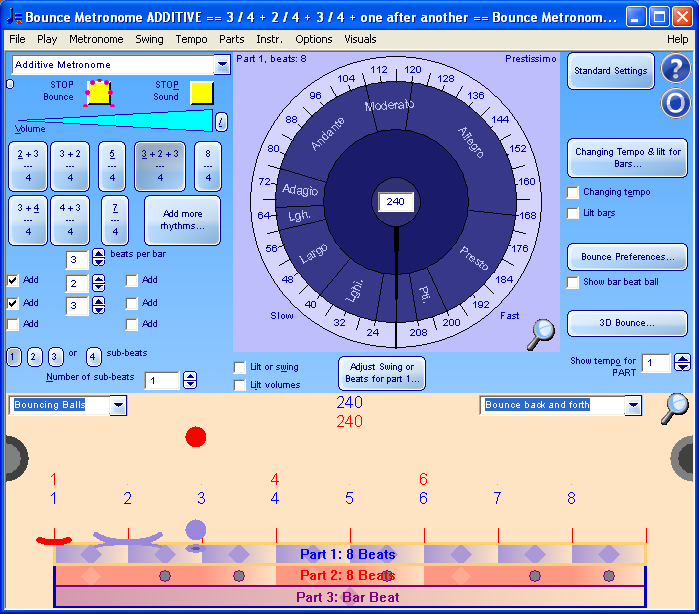
Task: Click the purple bouncing ball
Action: (196, 530)
